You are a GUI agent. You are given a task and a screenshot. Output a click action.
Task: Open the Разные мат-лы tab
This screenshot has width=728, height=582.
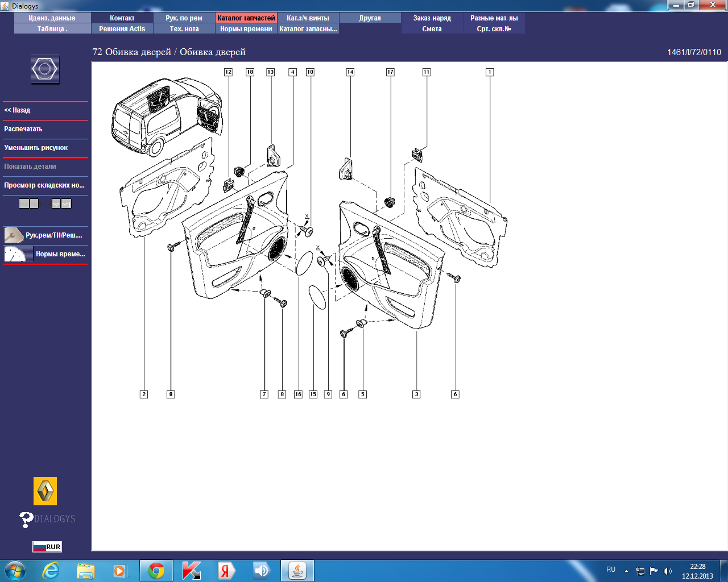coord(494,18)
